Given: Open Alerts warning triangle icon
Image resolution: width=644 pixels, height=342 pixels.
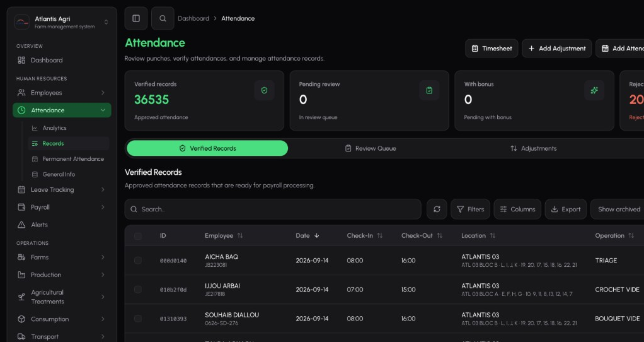Looking at the screenshot, I should coord(21,225).
